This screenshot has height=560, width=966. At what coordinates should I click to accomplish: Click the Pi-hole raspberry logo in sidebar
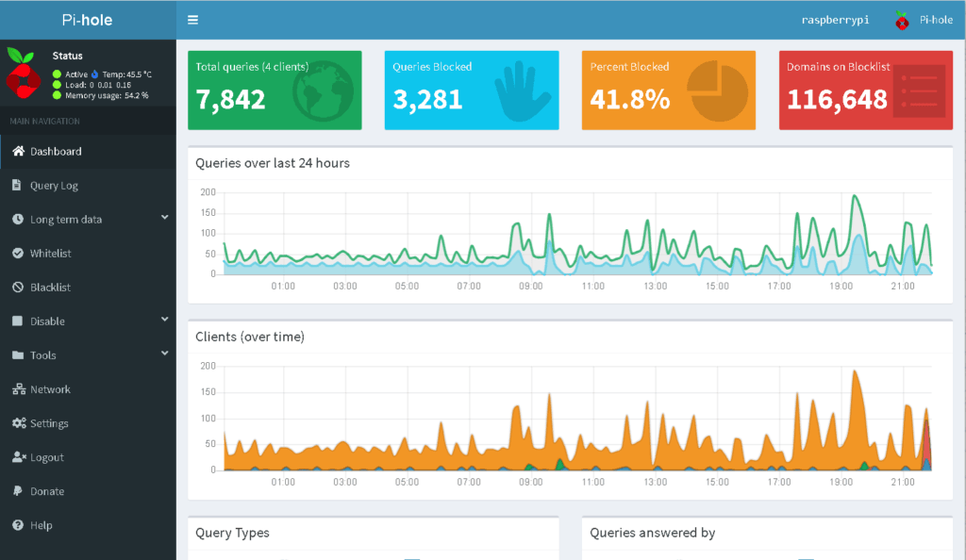tap(23, 73)
